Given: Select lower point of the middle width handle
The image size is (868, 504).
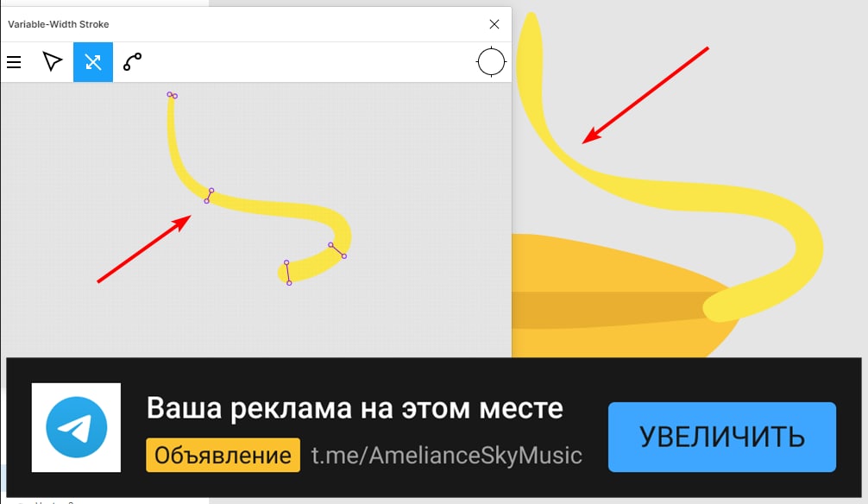Looking at the screenshot, I should click(x=206, y=201).
